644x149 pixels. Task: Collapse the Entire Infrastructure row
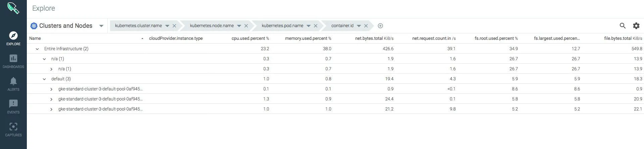pyautogui.click(x=37, y=49)
